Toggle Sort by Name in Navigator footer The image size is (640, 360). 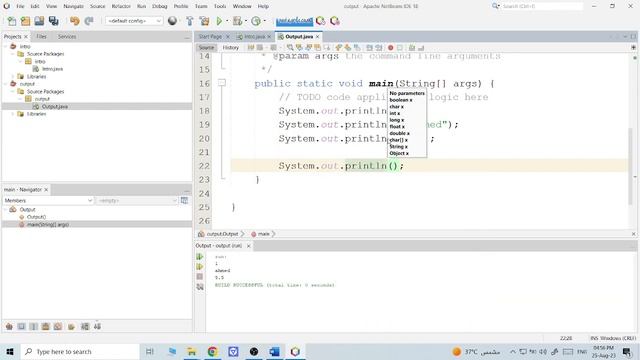pos(85,326)
